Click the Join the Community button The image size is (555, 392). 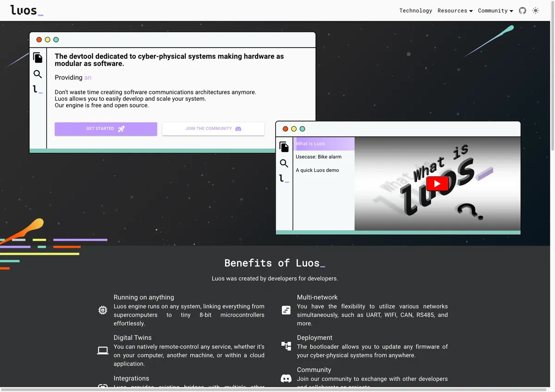pos(213,129)
